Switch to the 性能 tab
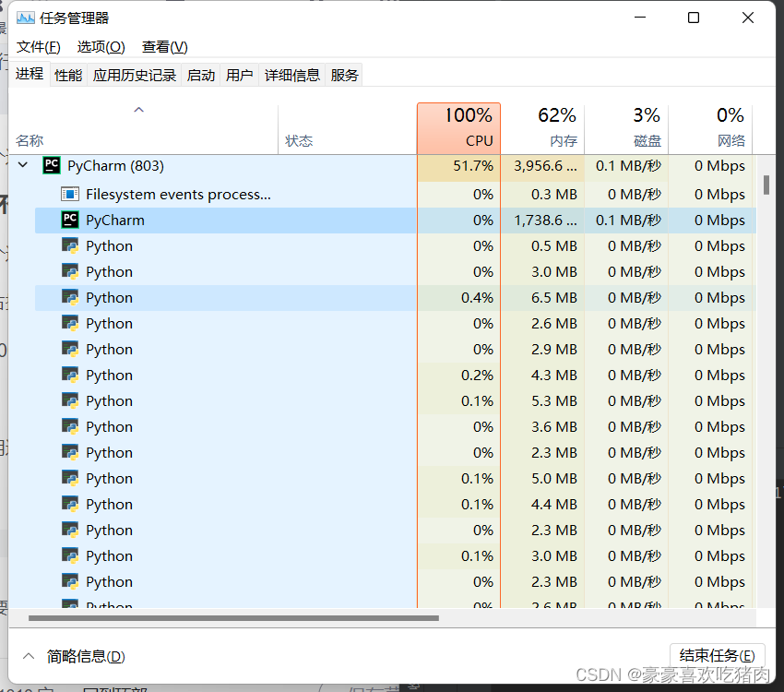 68,75
